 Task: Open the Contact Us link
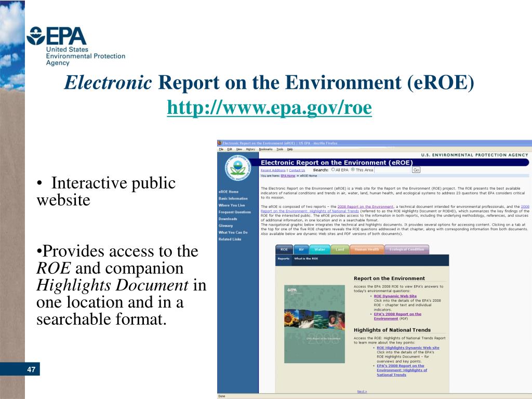(297, 170)
